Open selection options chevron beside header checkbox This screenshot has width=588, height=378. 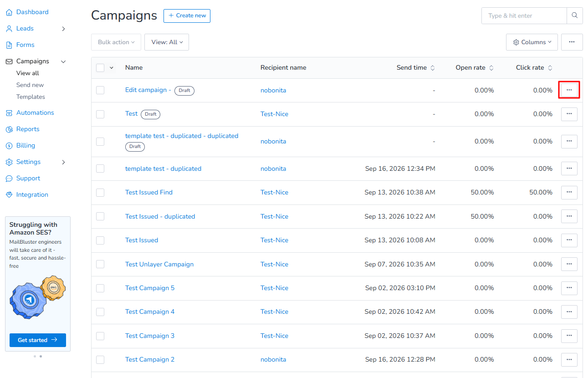[x=112, y=68]
